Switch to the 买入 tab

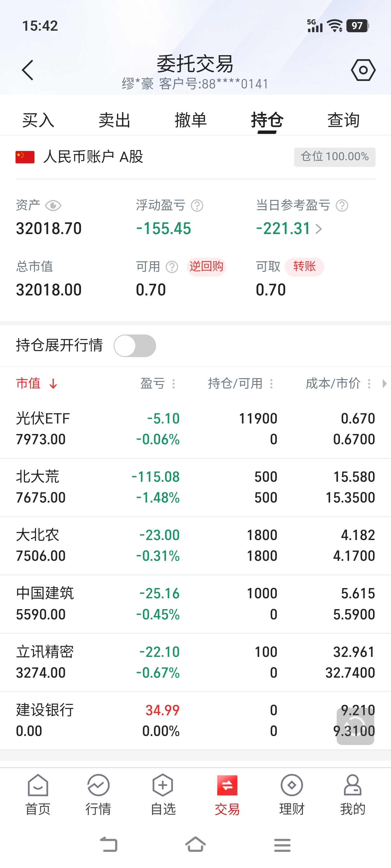pyautogui.click(x=38, y=120)
